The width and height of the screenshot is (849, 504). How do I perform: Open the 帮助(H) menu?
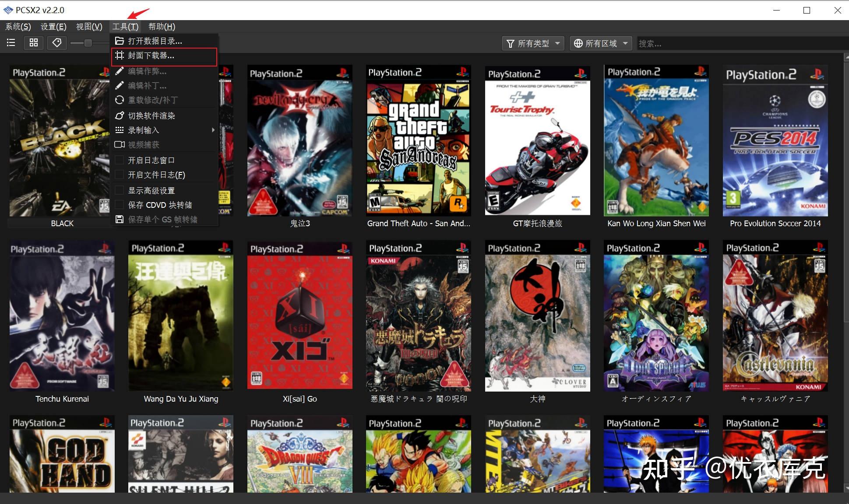point(161,26)
